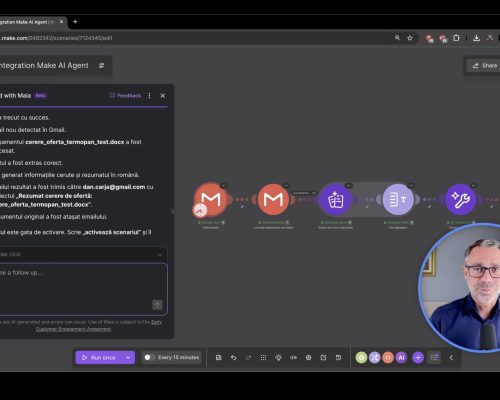The image size is (500, 400).
Task: Click the Feedback link in Maia panel
Action: 125,96
